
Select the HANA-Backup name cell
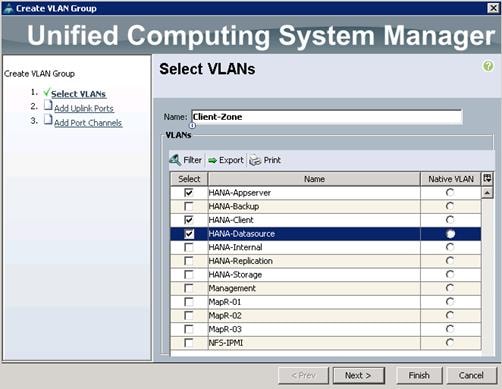pos(314,206)
